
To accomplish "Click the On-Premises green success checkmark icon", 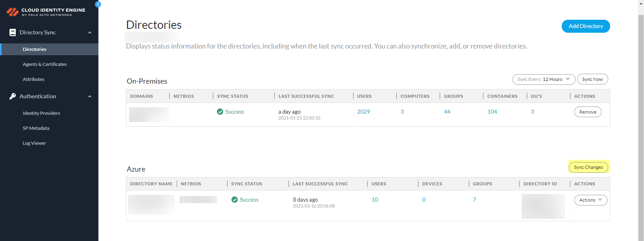I will pos(220,112).
